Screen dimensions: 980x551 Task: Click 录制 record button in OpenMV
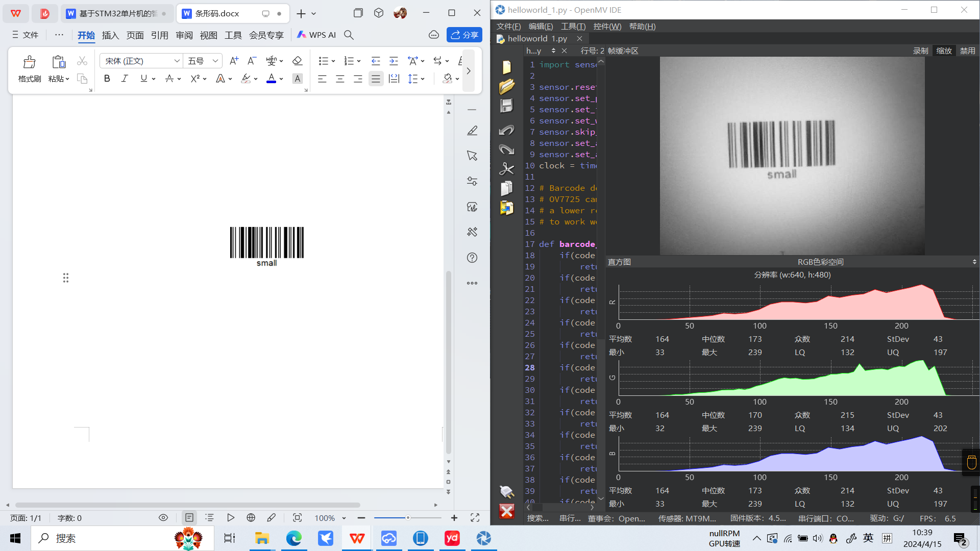coord(920,51)
